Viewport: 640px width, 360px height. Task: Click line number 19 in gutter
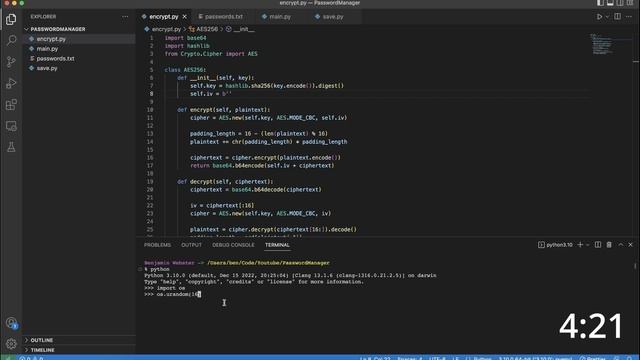150,182
